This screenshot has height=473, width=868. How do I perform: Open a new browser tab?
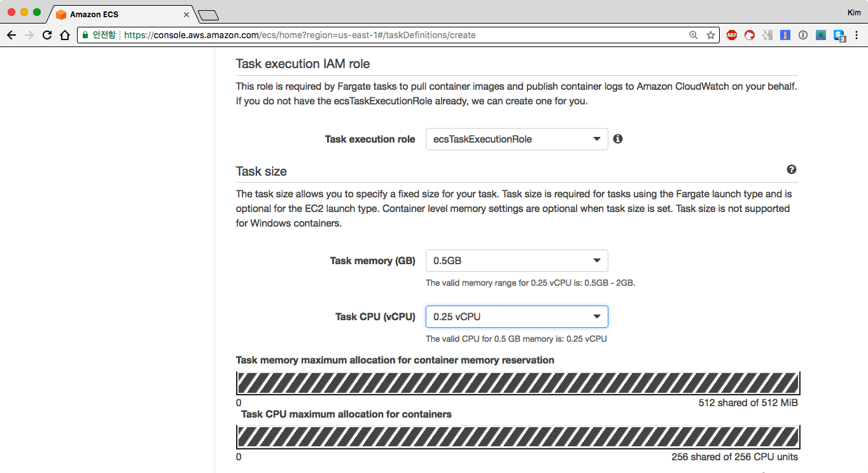208,15
